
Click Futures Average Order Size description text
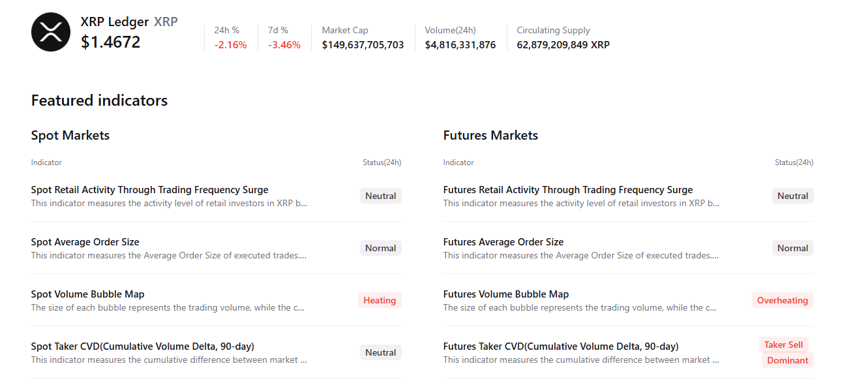tap(581, 255)
